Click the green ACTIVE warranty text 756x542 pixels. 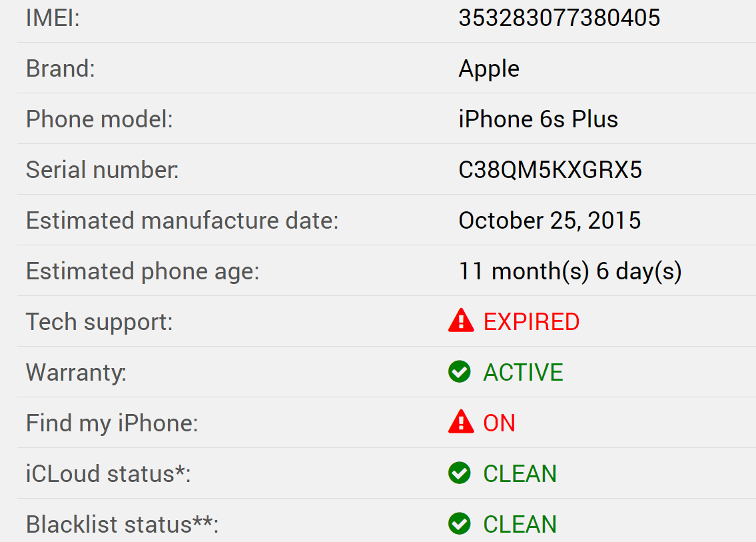(x=523, y=373)
